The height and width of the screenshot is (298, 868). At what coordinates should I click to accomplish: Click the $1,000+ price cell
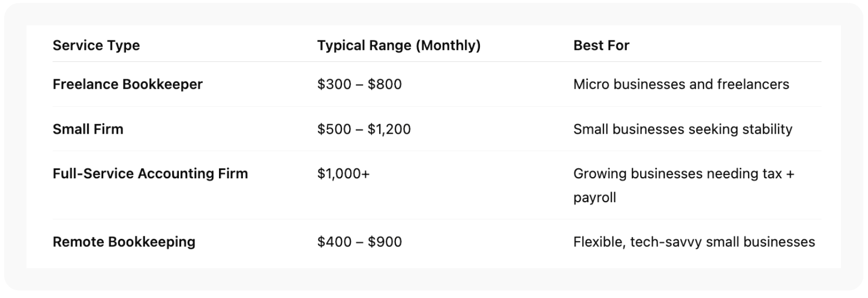pyautogui.click(x=343, y=174)
